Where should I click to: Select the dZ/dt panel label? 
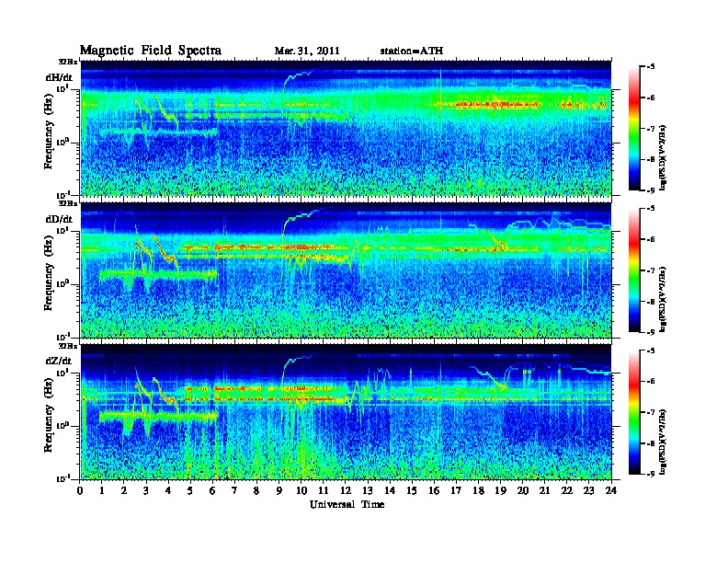click(x=59, y=361)
